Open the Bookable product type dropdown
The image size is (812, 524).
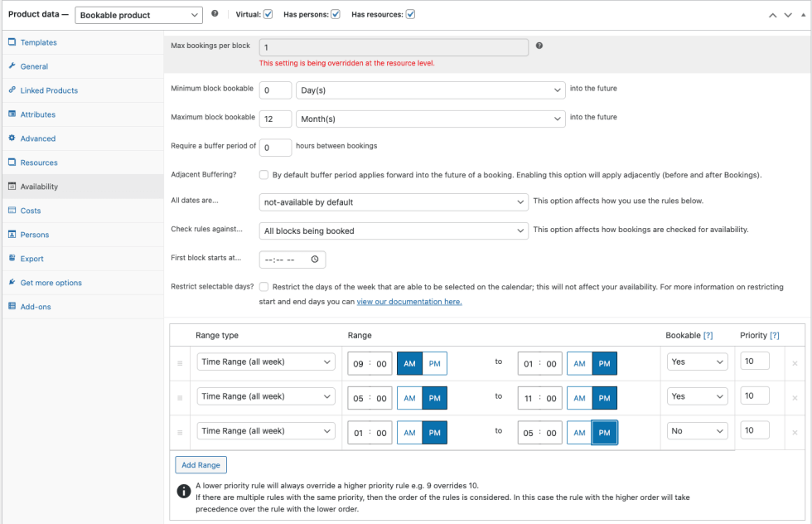click(138, 15)
